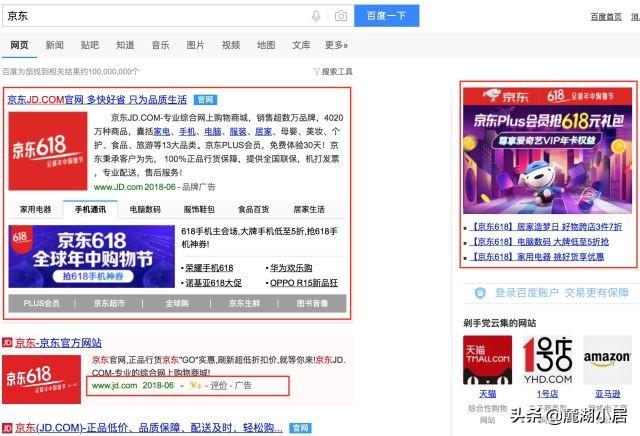Open 京东JD.COM官网 多快好省 title link
Image resolution: width=640 pixels, height=436 pixels.
[x=97, y=100]
